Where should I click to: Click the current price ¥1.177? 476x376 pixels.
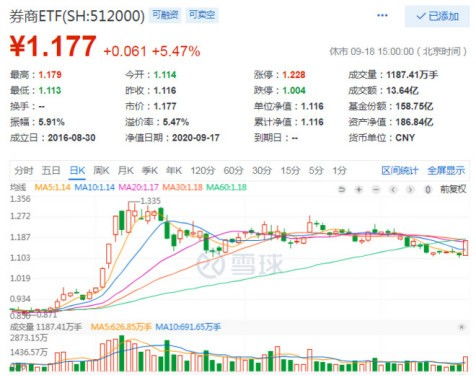(x=53, y=46)
